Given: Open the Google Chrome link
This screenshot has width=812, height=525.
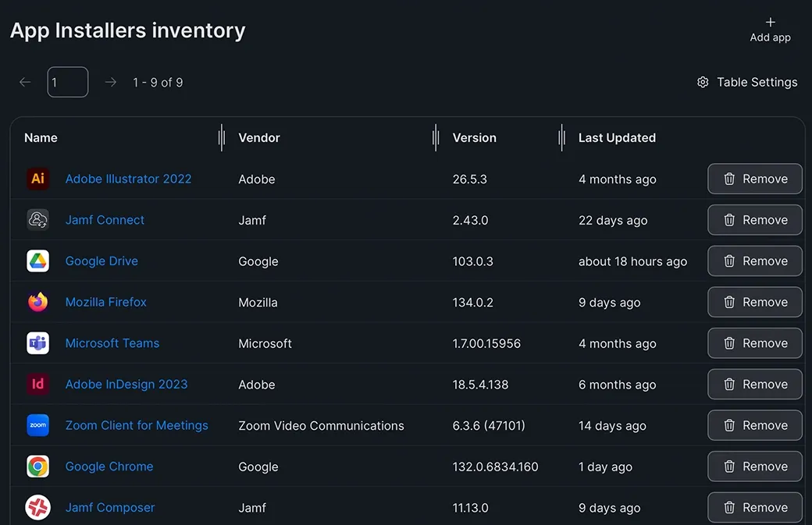Looking at the screenshot, I should [x=109, y=466].
